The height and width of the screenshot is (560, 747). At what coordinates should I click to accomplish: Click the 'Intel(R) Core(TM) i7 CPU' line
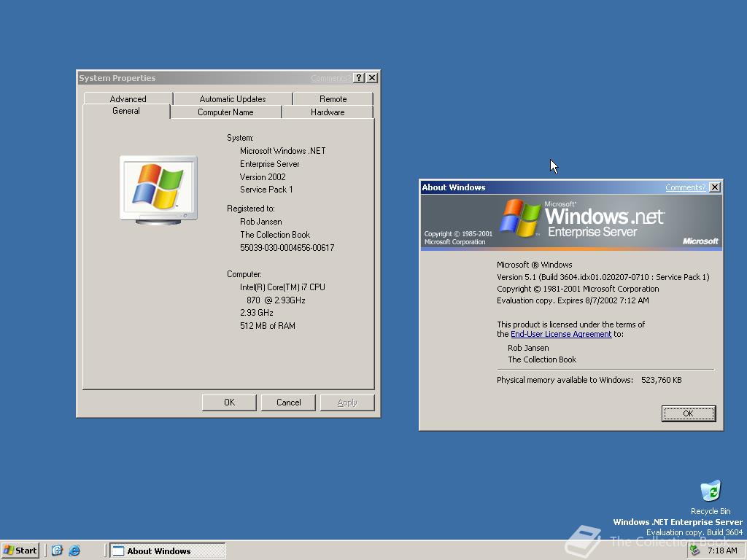tap(282, 287)
